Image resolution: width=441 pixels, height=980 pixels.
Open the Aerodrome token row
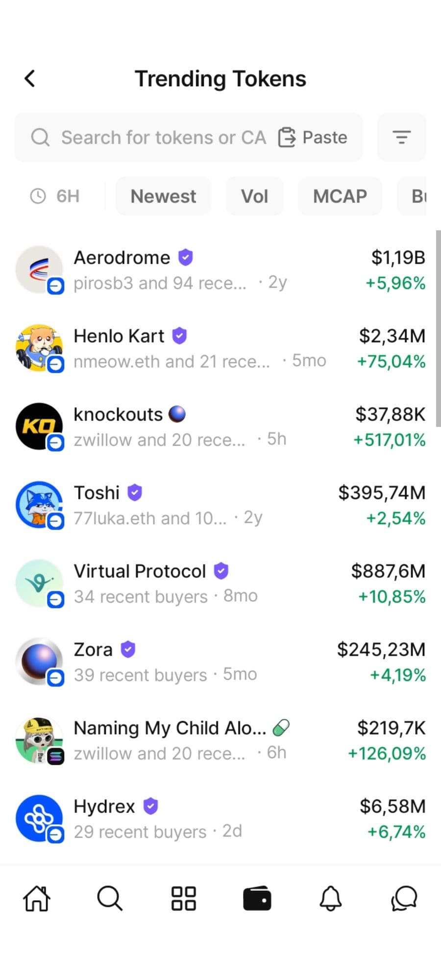point(220,270)
